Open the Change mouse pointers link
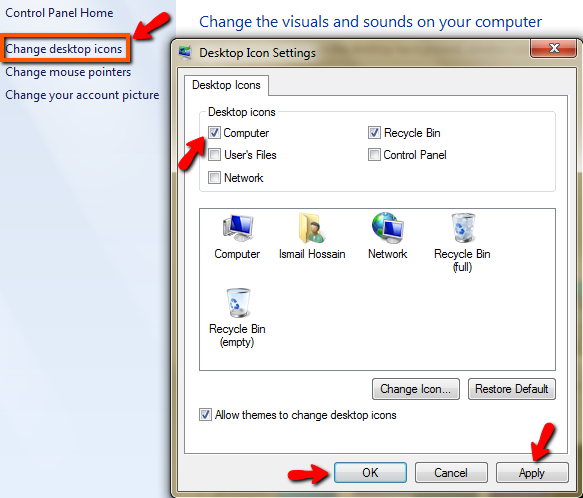583x498 pixels. 68,72
